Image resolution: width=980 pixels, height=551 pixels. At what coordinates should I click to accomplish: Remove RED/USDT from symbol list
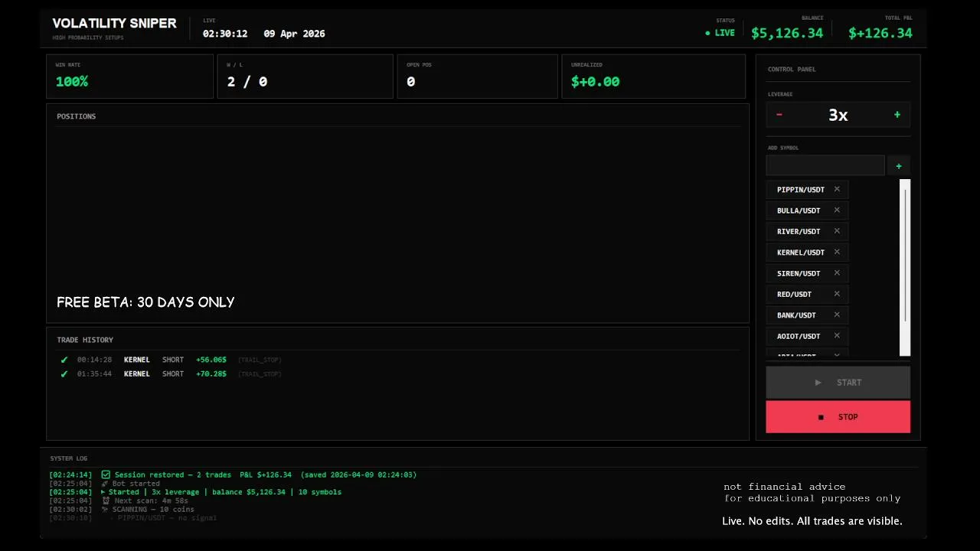coord(837,294)
